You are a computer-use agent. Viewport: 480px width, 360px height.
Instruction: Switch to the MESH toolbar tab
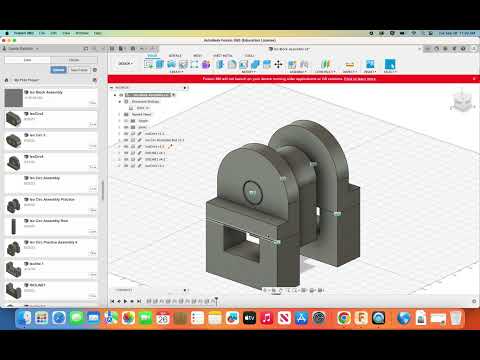click(x=197, y=56)
